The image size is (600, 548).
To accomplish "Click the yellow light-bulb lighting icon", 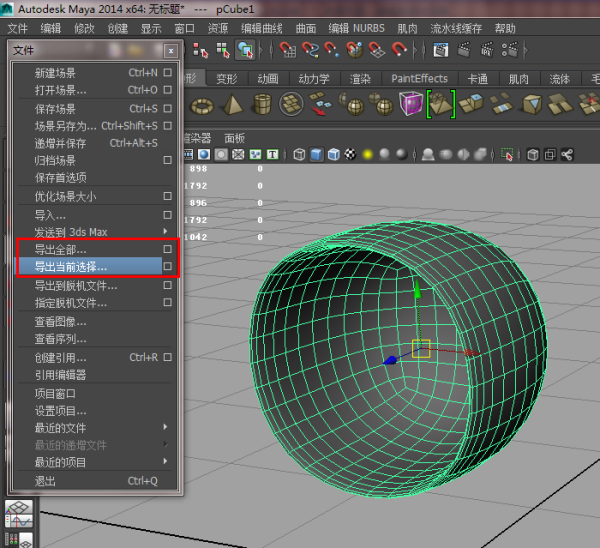I will (x=367, y=154).
